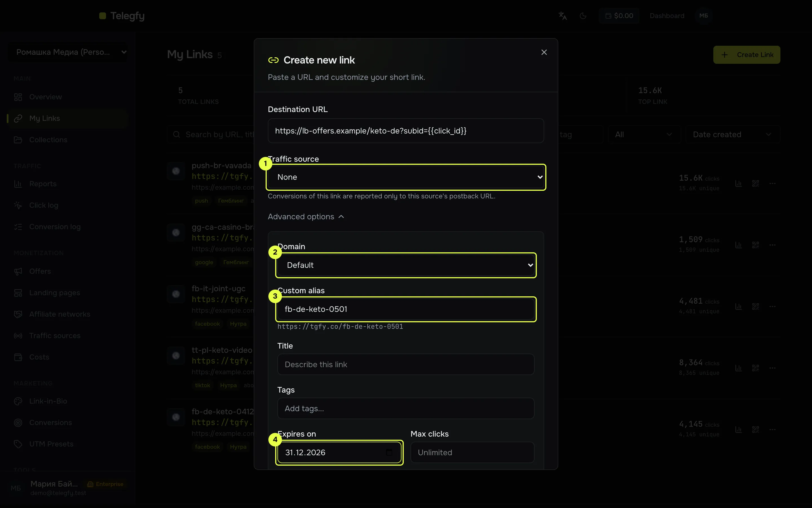Open QR code icon for 4,145 clicks row

click(755, 429)
